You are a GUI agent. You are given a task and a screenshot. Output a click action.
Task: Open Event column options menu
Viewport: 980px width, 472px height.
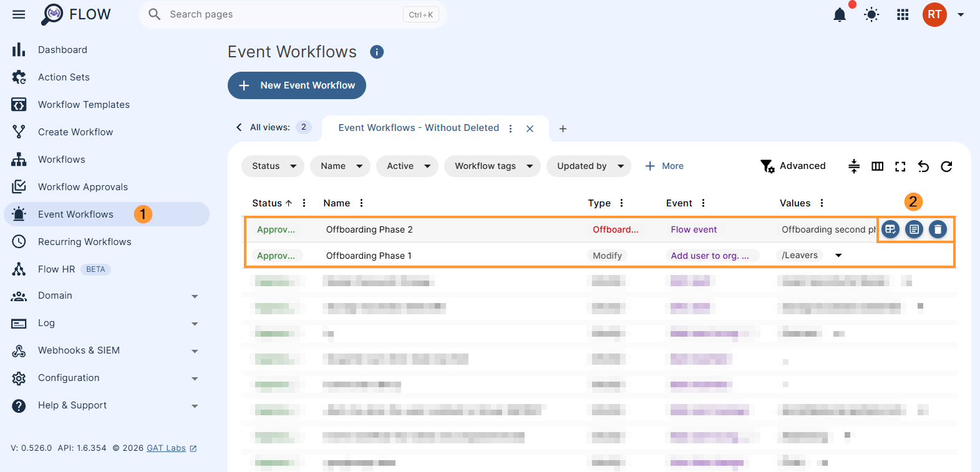point(704,203)
